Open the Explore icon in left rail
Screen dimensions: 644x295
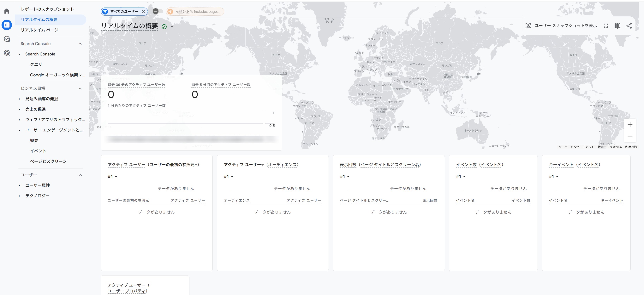(7, 39)
